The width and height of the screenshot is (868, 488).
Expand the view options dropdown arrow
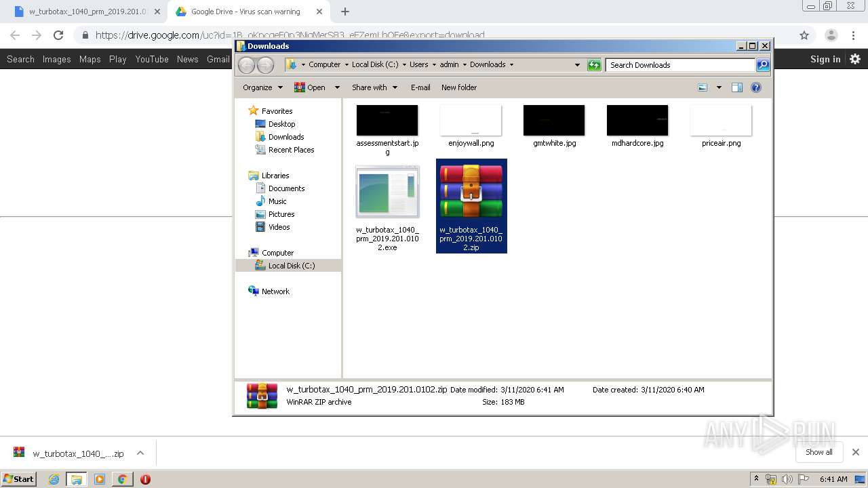[719, 87]
